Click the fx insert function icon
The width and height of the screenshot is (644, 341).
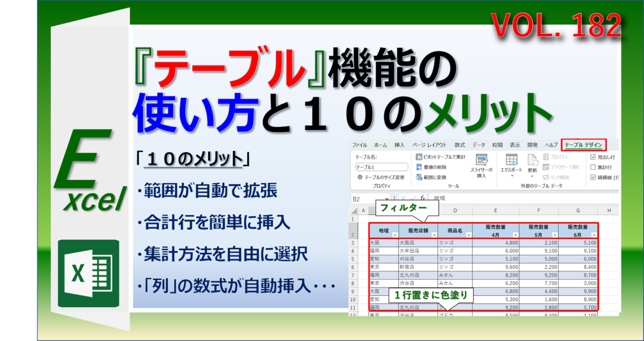[422, 198]
